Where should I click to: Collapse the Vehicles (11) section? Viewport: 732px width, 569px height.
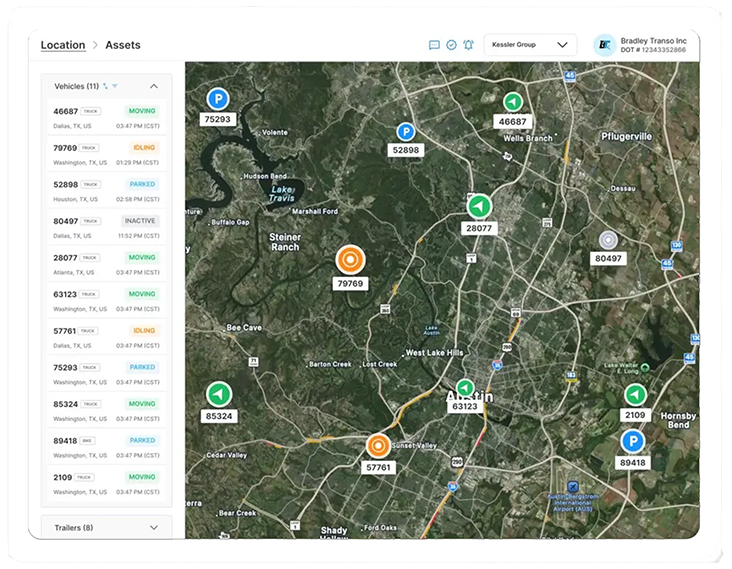pyautogui.click(x=154, y=87)
